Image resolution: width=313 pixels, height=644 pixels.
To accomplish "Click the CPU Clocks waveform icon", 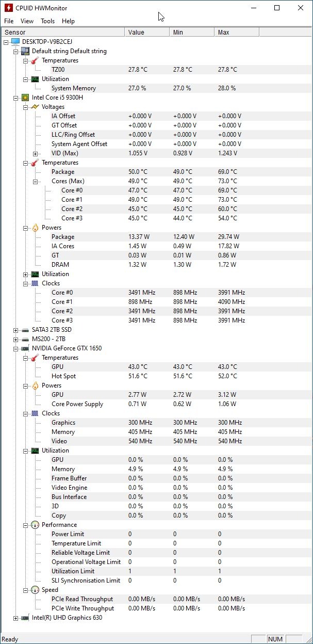I will click(x=35, y=283).
